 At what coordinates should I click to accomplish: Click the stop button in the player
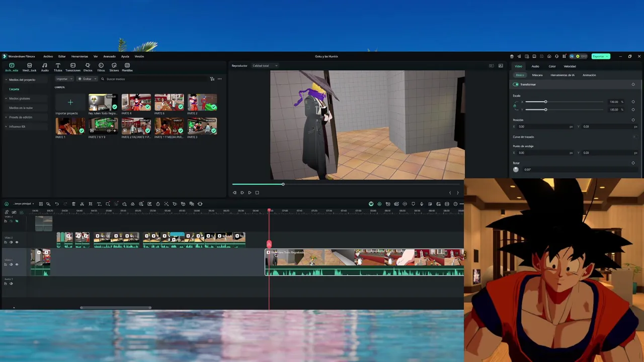257,193
